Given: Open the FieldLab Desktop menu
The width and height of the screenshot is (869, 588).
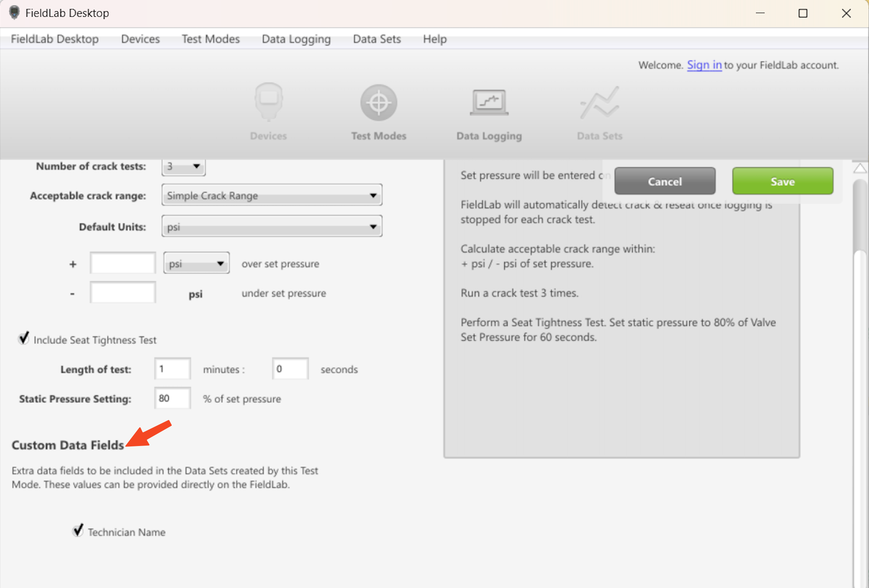Looking at the screenshot, I should [55, 39].
